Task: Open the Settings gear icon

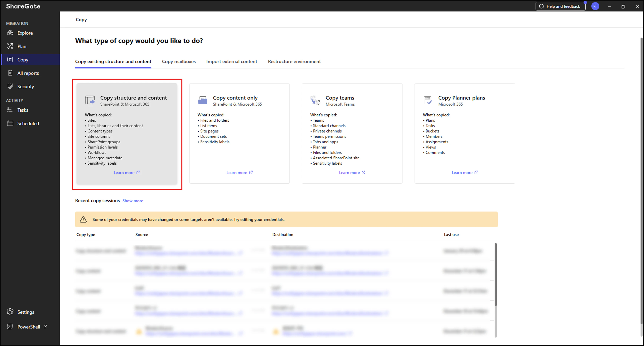Action: pos(10,312)
